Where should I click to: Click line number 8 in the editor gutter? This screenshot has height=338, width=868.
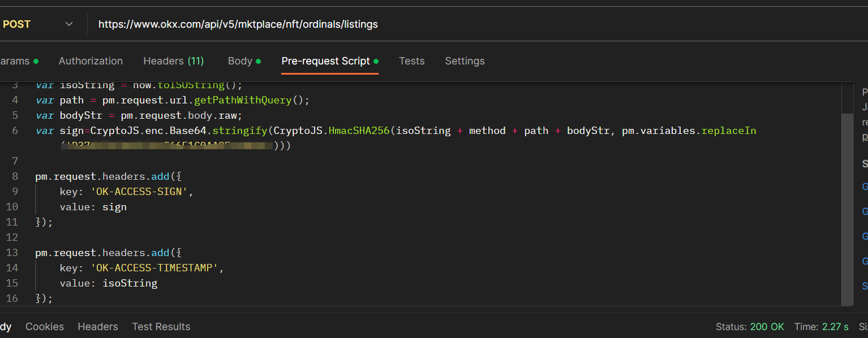pos(15,176)
